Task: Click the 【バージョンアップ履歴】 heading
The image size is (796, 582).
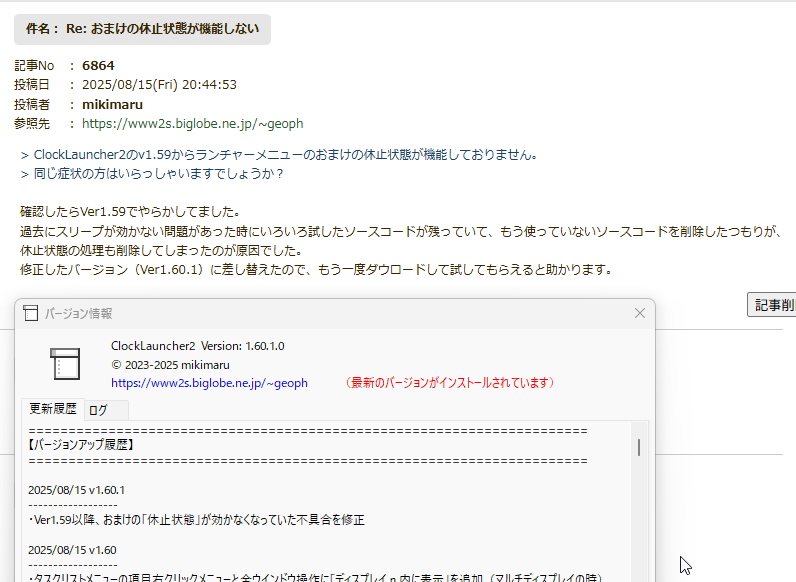Action: pos(82,445)
